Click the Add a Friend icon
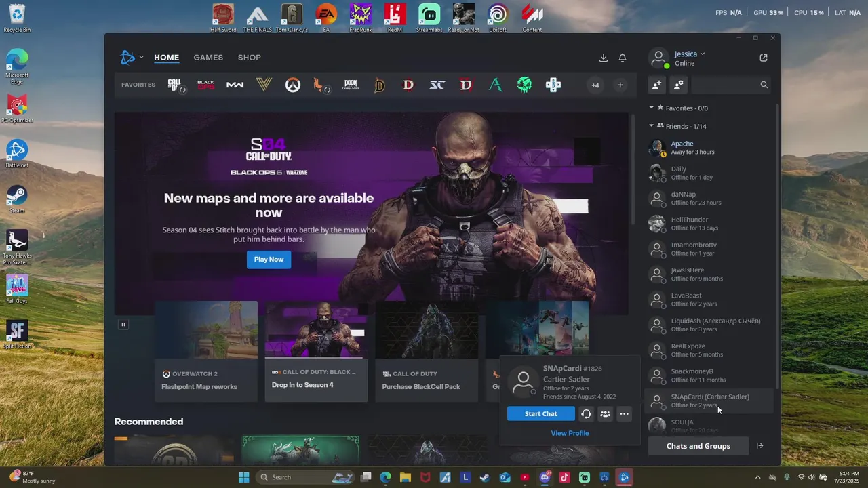 656,85
